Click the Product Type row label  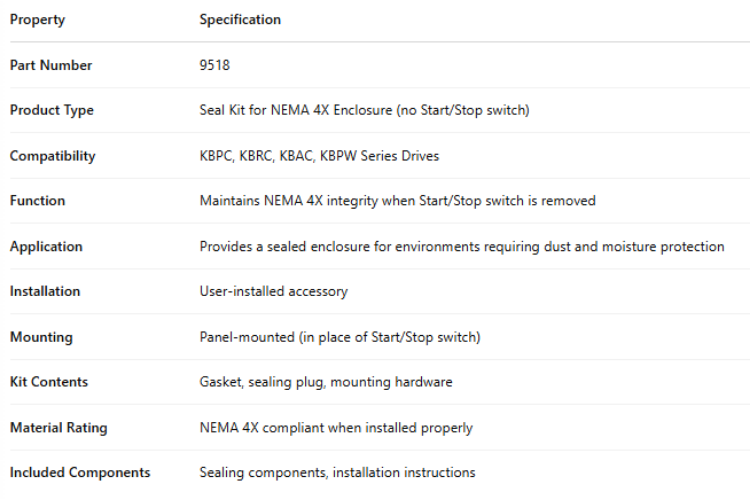click(x=52, y=110)
